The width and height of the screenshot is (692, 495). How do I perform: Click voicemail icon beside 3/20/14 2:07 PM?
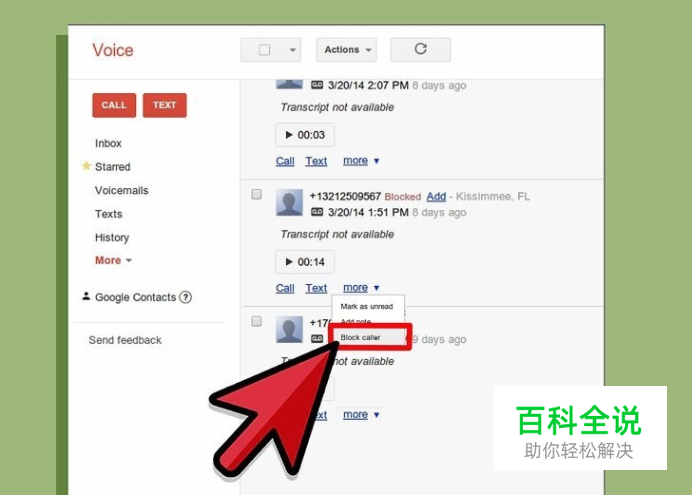click(x=317, y=85)
